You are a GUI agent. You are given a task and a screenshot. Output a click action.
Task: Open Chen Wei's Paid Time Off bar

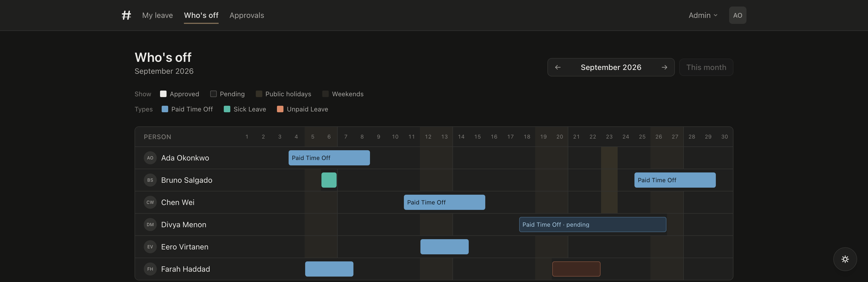pyautogui.click(x=445, y=202)
